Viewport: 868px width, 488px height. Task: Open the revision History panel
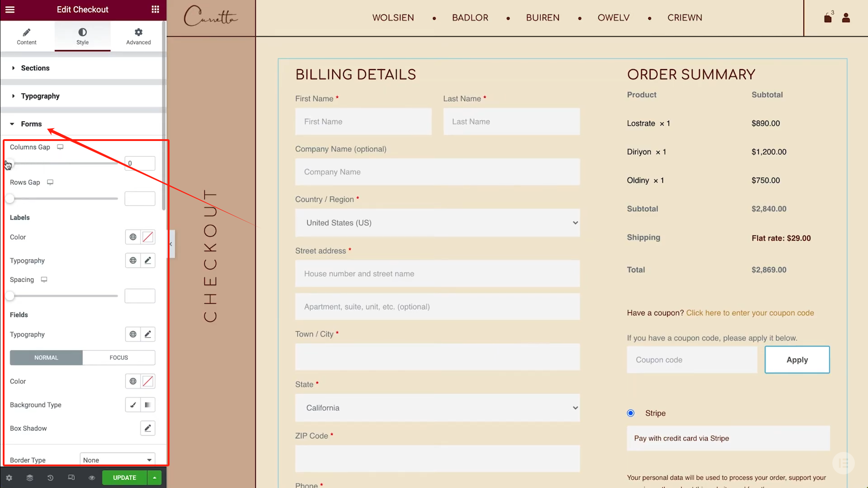coord(50,478)
